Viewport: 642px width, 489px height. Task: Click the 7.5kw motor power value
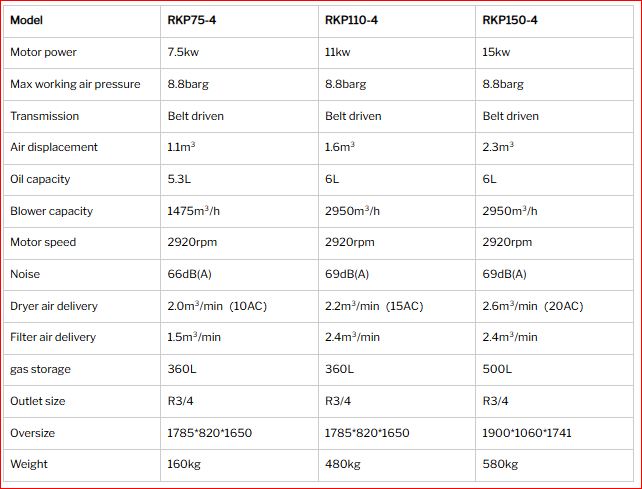point(183,52)
